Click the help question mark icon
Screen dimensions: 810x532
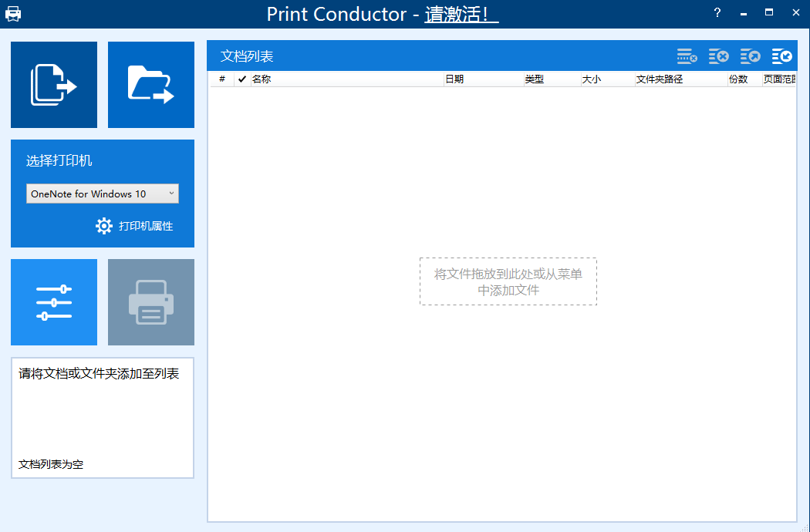pyautogui.click(x=717, y=12)
